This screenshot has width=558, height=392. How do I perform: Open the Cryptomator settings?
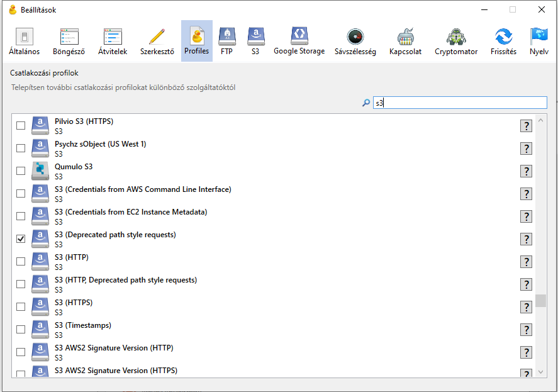456,41
